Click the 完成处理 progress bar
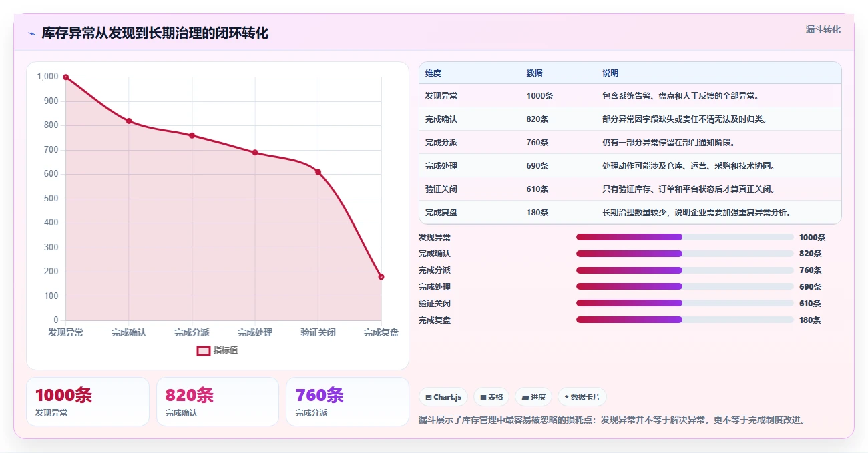The height and width of the screenshot is (453, 868). click(685, 286)
